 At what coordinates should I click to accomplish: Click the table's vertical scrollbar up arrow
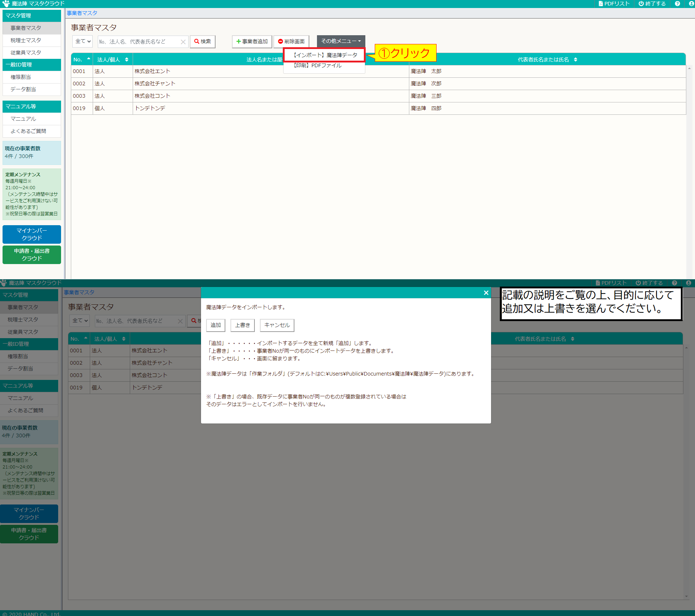[x=689, y=68]
